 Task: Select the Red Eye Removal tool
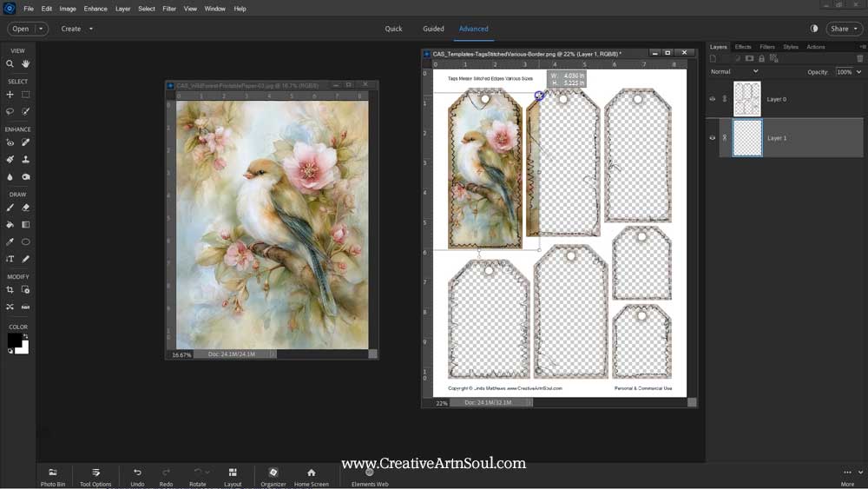point(10,142)
